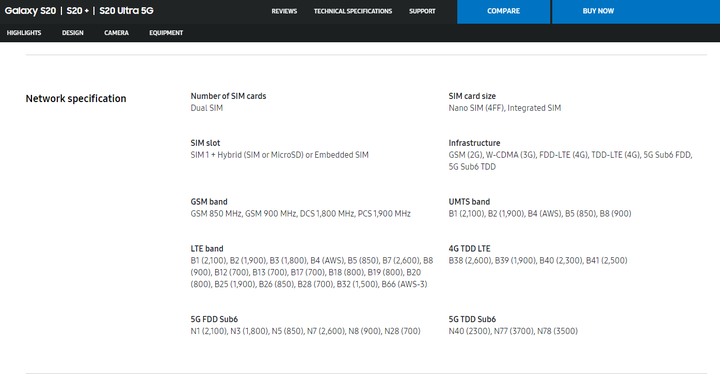Click the 5G FDD Sub6 label
The image size is (720, 383).
coord(214,319)
